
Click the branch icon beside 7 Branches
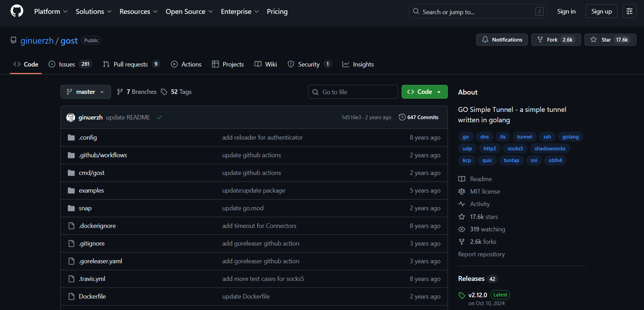[x=120, y=92]
